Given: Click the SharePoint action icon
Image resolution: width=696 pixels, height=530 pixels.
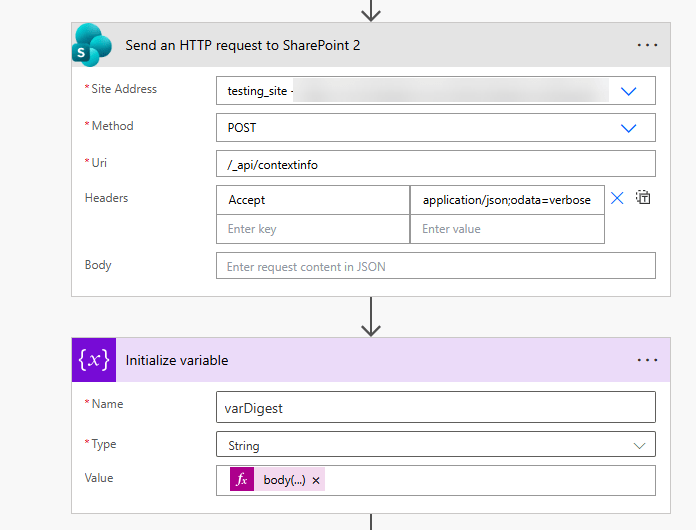Looking at the screenshot, I should (x=93, y=46).
